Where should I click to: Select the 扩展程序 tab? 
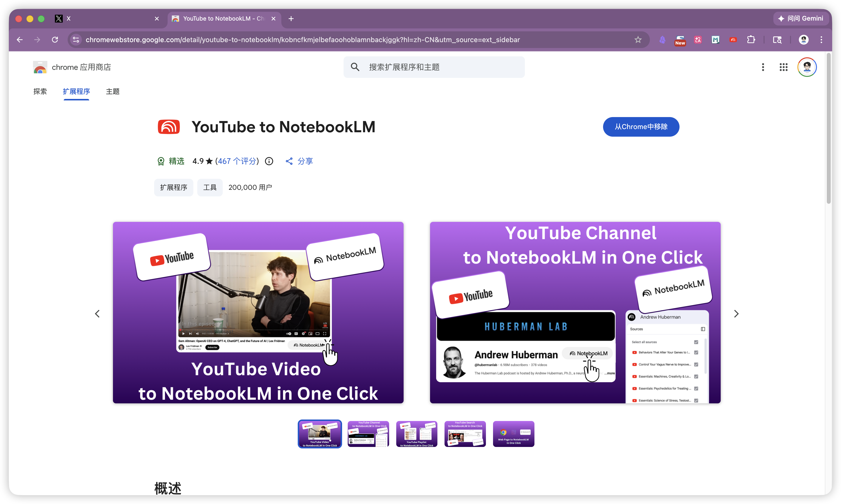[76, 91]
